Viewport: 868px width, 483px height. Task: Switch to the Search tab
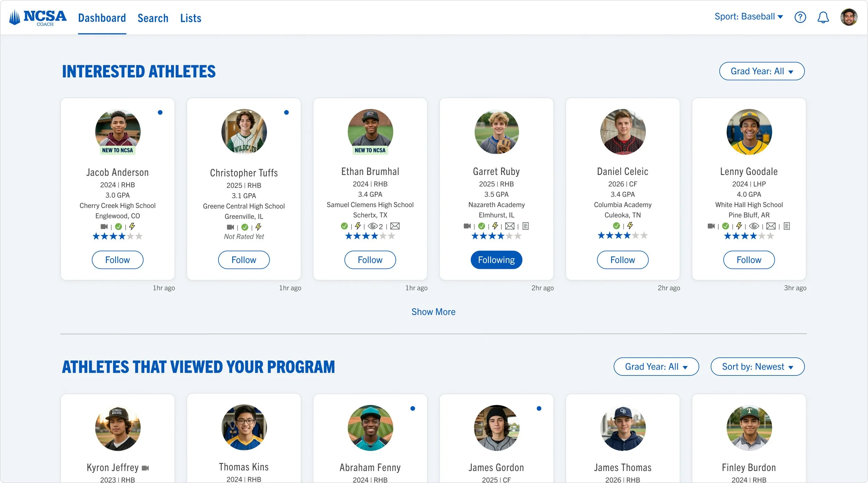coord(153,18)
